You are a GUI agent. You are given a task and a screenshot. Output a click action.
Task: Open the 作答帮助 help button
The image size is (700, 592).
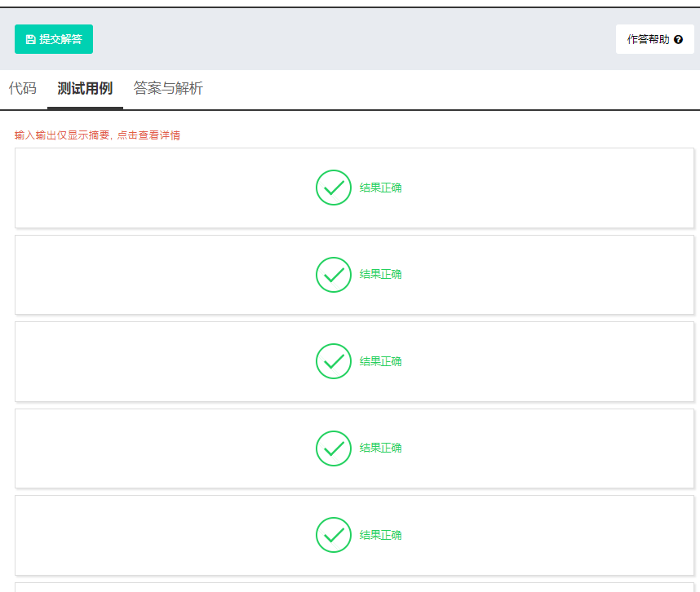click(654, 39)
